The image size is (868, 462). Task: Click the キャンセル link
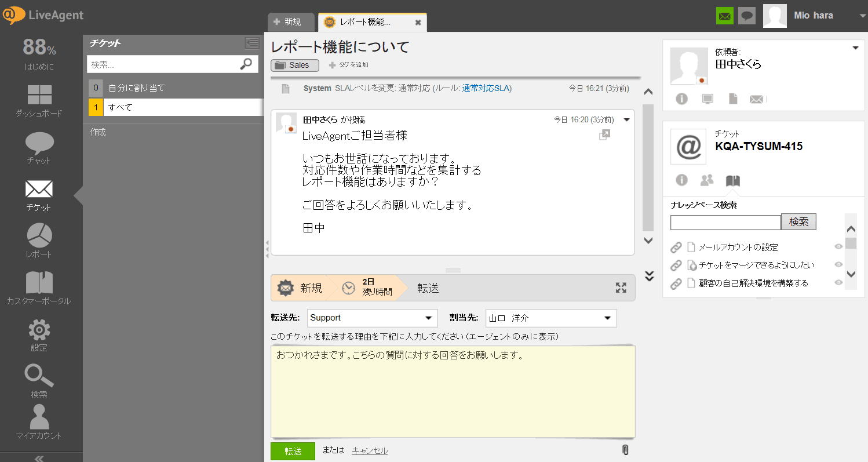point(370,450)
